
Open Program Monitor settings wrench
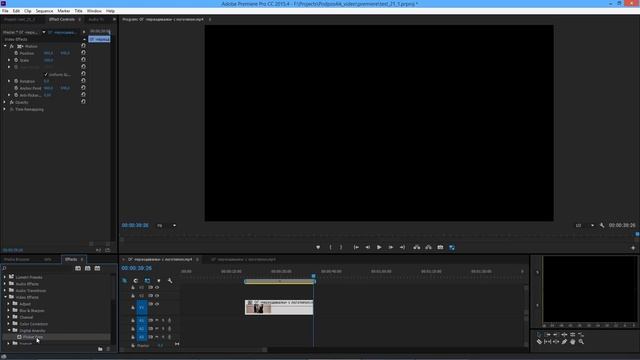(602, 225)
